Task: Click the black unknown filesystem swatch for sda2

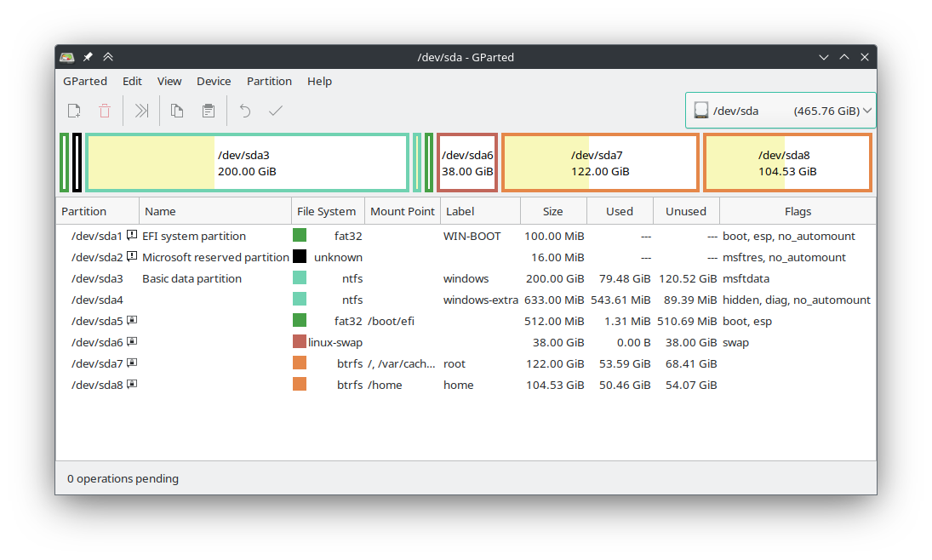Action: click(x=300, y=257)
